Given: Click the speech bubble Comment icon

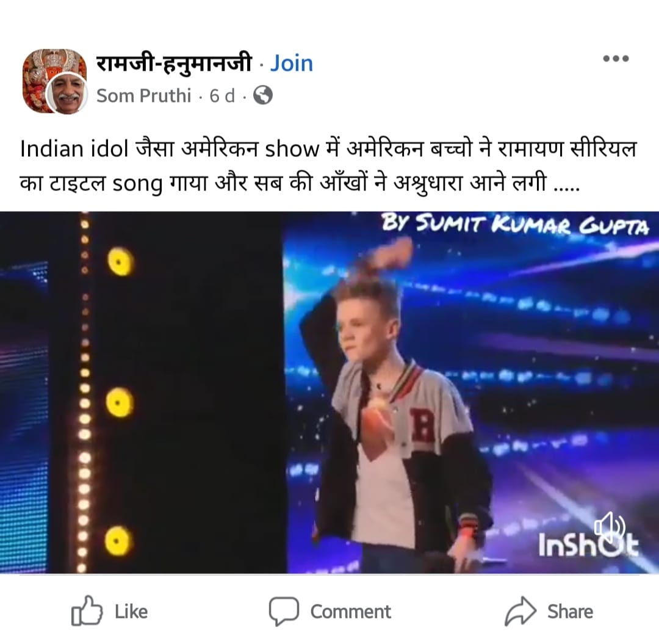Looking at the screenshot, I should (284, 611).
